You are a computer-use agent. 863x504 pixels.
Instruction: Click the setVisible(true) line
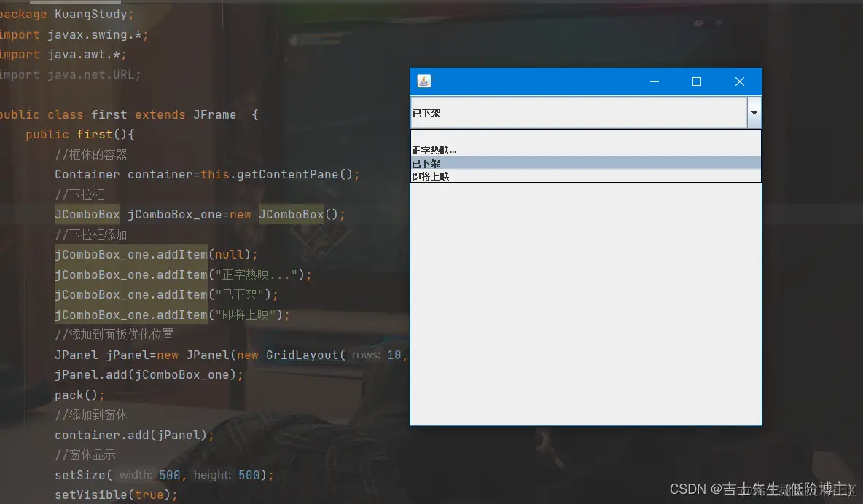(116, 495)
